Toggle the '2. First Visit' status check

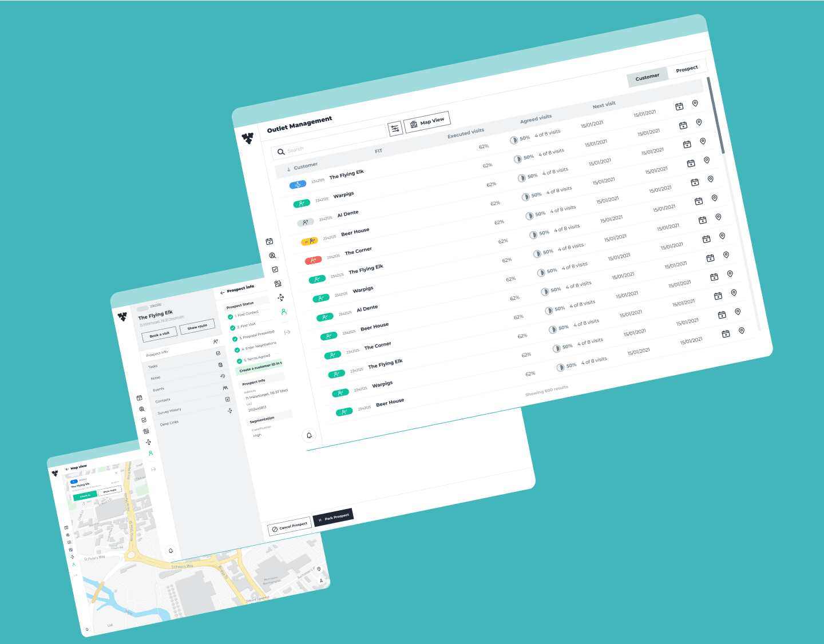[x=232, y=328]
